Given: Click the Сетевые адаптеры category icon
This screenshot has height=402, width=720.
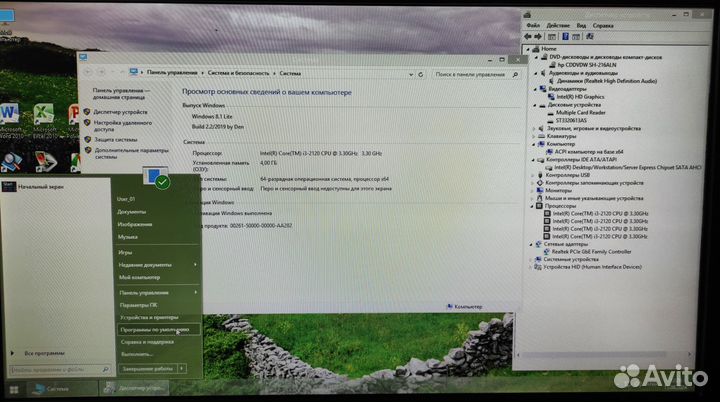Looking at the screenshot, I should click(x=538, y=244).
